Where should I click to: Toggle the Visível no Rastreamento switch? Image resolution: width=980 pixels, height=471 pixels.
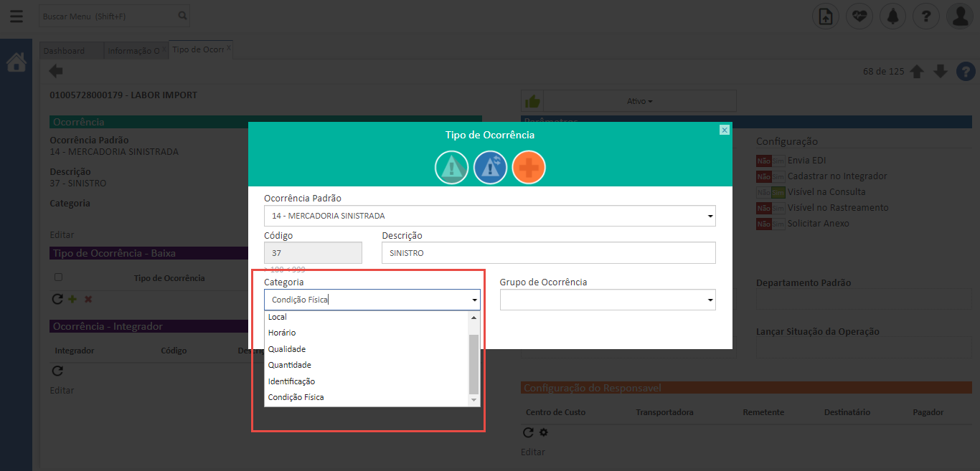click(771, 208)
